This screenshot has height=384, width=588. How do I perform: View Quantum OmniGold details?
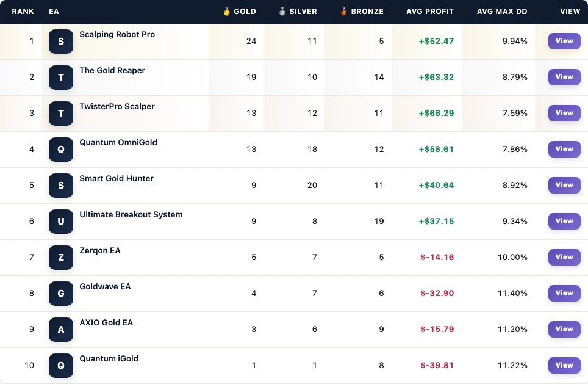[564, 149]
